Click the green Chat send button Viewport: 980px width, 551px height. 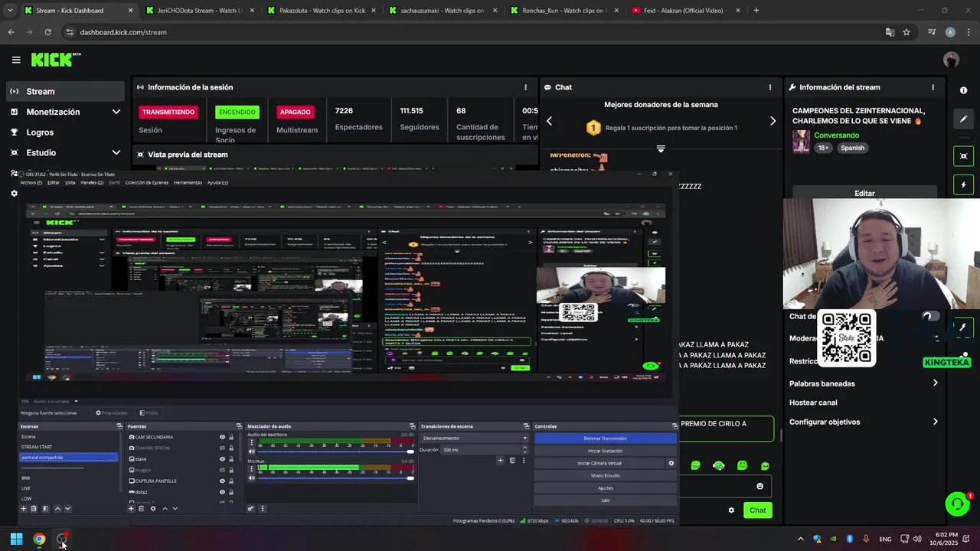pos(757,510)
